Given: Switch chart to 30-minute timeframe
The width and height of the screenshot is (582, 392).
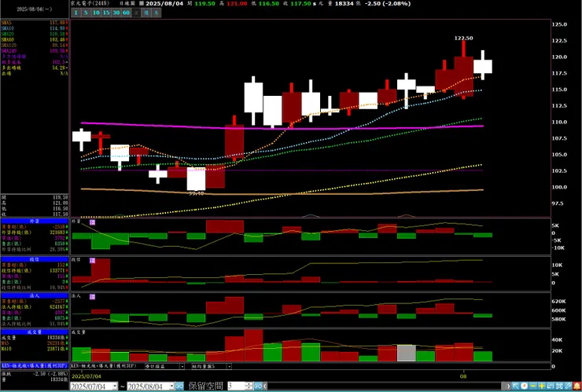Looking at the screenshot, I should point(116,13).
